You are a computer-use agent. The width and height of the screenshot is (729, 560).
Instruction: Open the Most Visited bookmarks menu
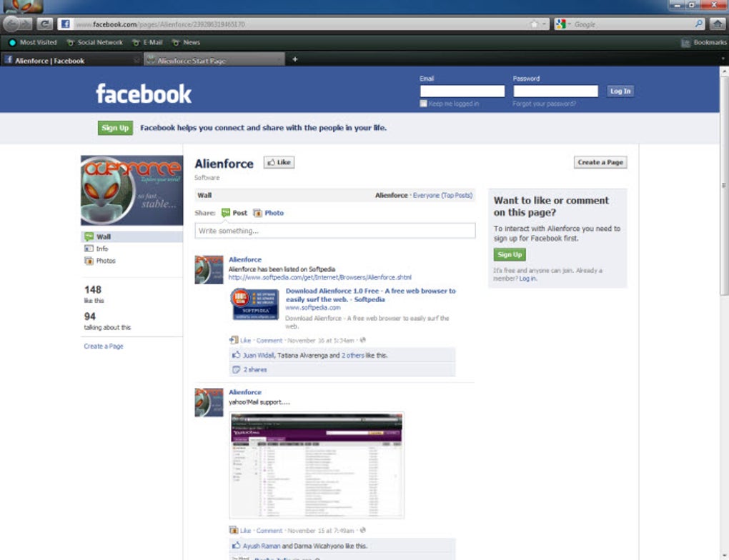click(33, 42)
